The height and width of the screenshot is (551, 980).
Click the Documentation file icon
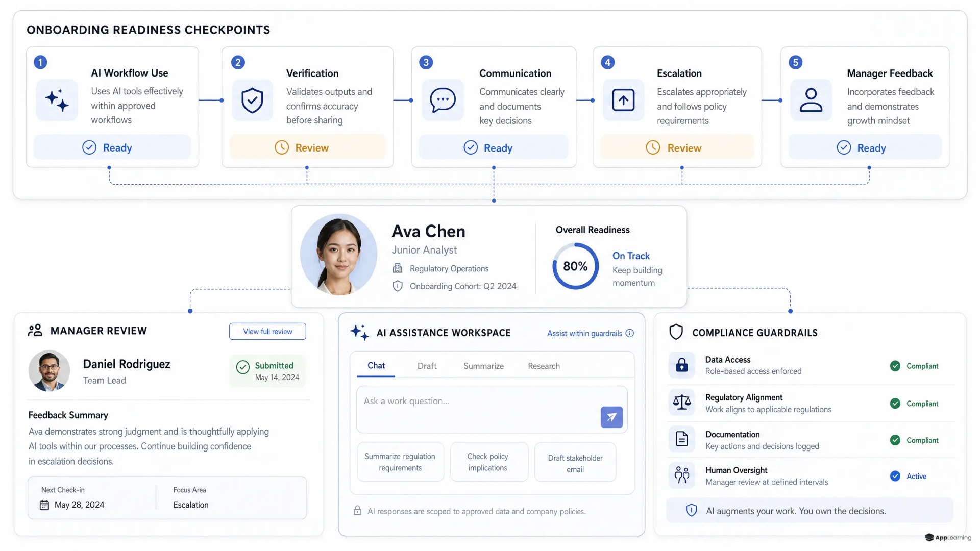coord(681,439)
